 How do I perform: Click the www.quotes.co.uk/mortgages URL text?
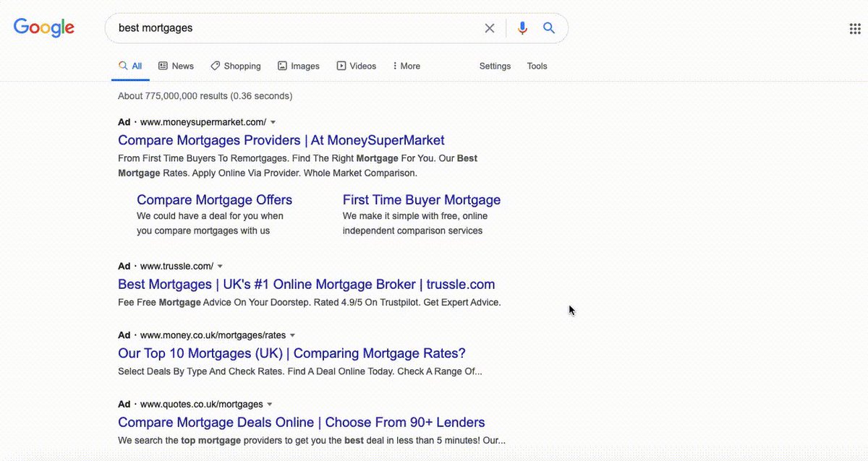tap(201, 404)
